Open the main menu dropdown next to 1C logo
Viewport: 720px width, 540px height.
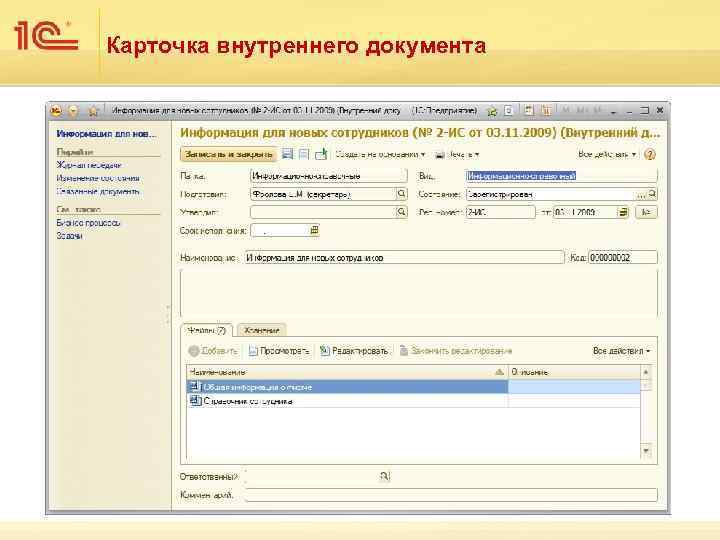pyautogui.click(x=73, y=111)
